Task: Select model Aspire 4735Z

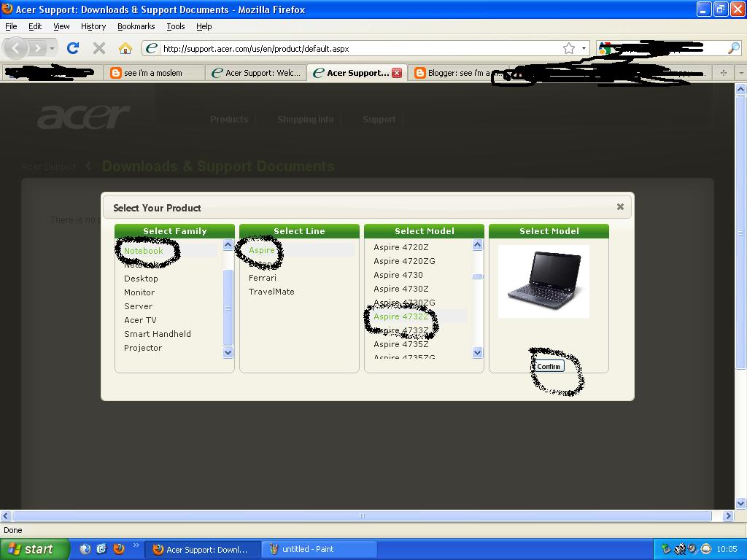Action: point(401,344)
